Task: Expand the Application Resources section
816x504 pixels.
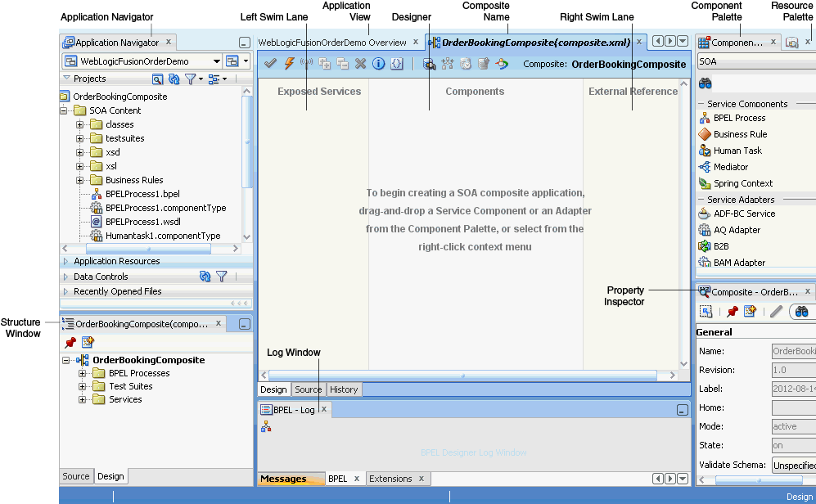Action: (65, 261)
